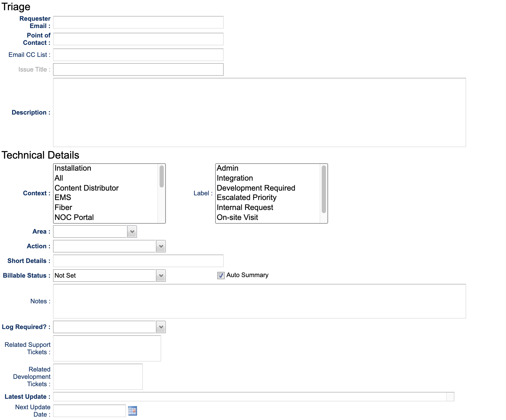Click the Related Support Tickets box
Viewport: 506px width, 420px height.
coord(107,348)
